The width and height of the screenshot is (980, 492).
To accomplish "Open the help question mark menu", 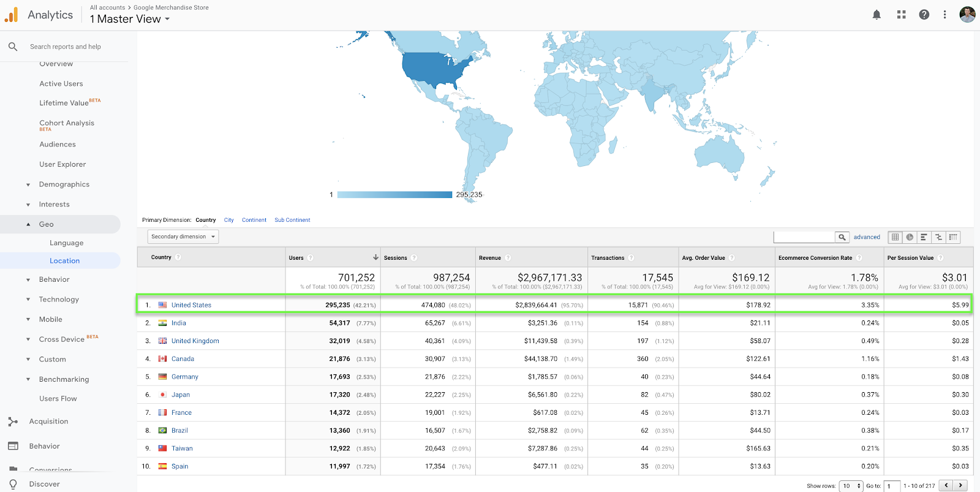I will coord(924,15).
